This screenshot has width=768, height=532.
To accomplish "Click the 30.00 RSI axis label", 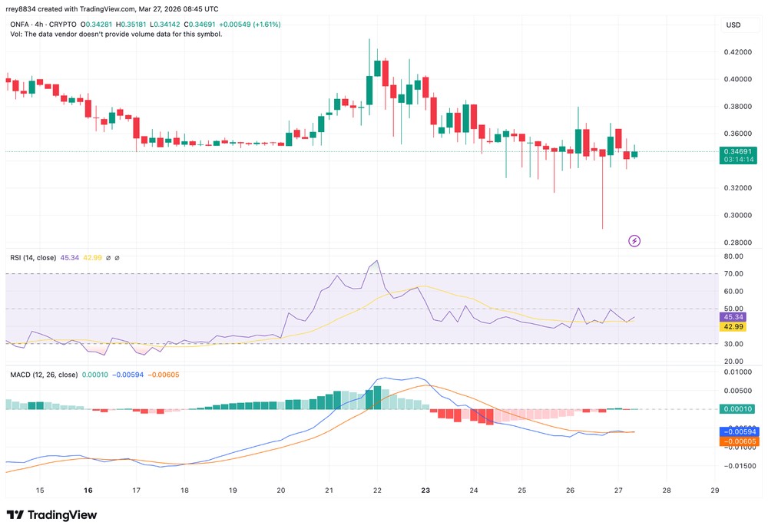I will (733, 344).
